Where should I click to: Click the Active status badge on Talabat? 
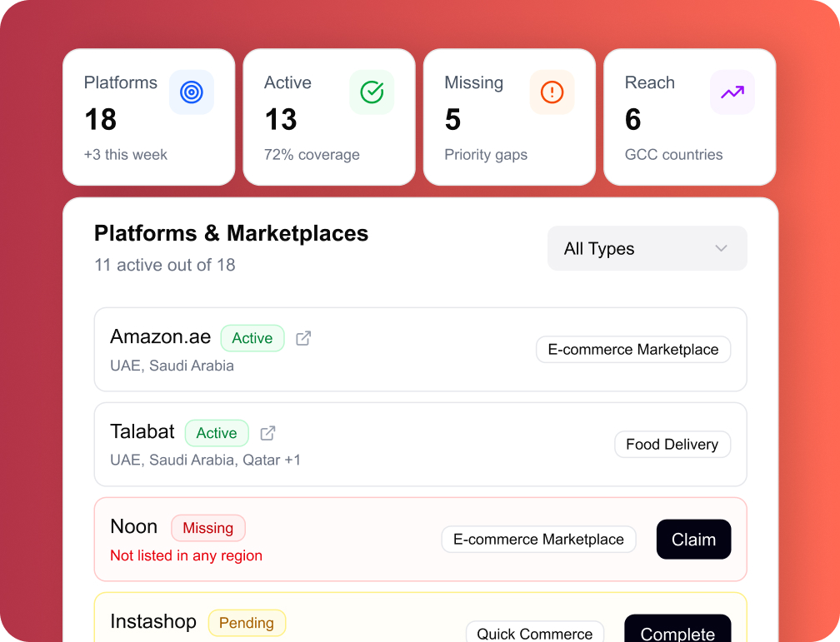pyautogui.click(x=217, y=433)
